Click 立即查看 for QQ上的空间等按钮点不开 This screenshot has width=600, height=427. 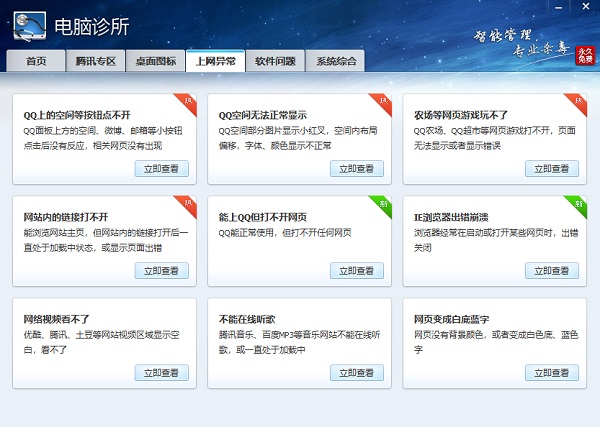[161, 169]
